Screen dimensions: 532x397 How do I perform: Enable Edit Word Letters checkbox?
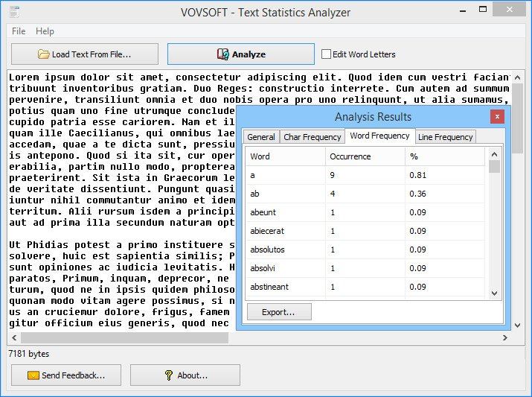[326, 54]
